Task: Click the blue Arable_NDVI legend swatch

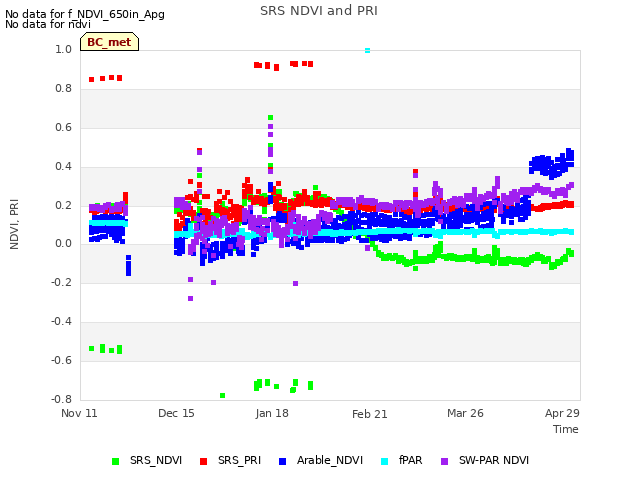Action: pyautogui.click(x=282, y=461)
